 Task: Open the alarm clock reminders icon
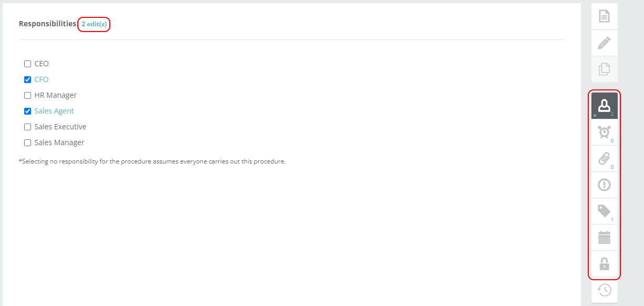[x=605, y=132]
